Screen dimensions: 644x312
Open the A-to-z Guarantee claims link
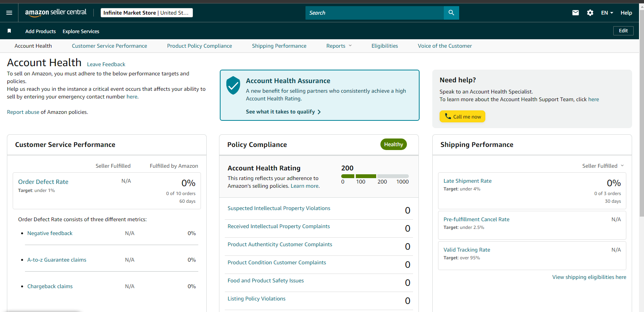(57, 260)
